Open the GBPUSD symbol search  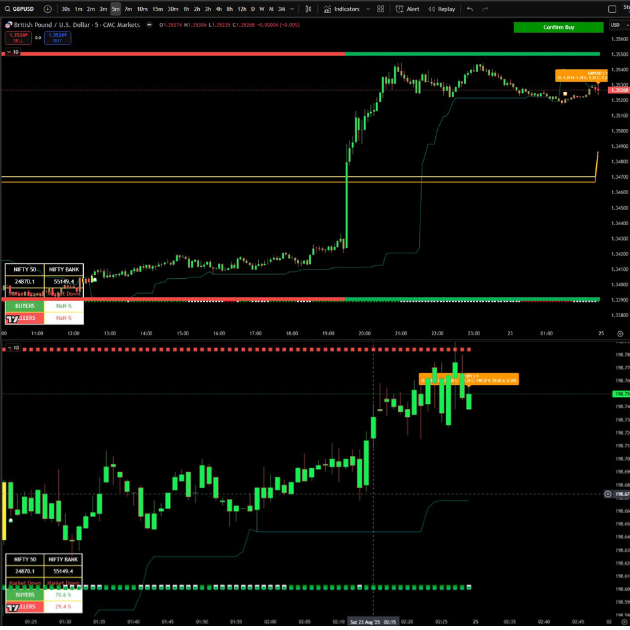click(x=20, y=9)
